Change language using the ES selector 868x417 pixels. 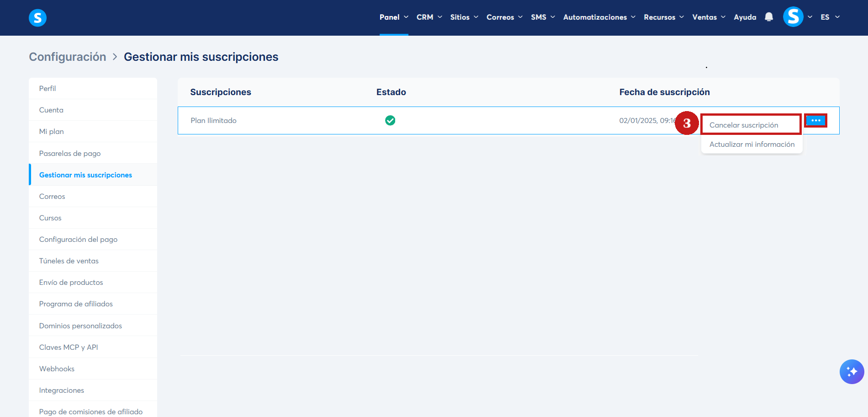[830, 17]
